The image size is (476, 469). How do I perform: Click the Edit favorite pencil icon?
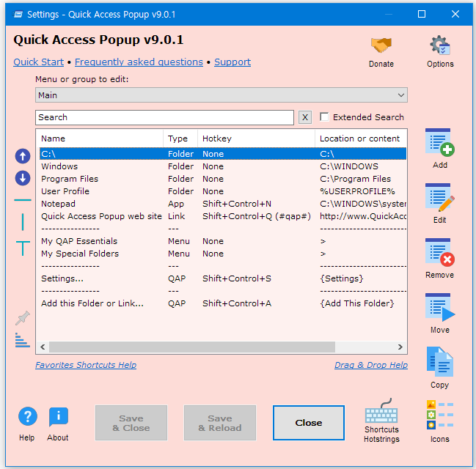[x=439, y=197]
